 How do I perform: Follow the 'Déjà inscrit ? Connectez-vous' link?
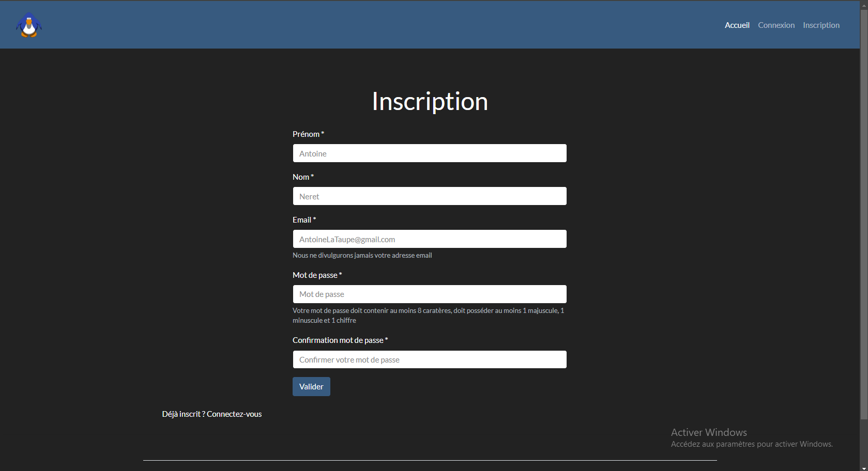click(211, 414)
